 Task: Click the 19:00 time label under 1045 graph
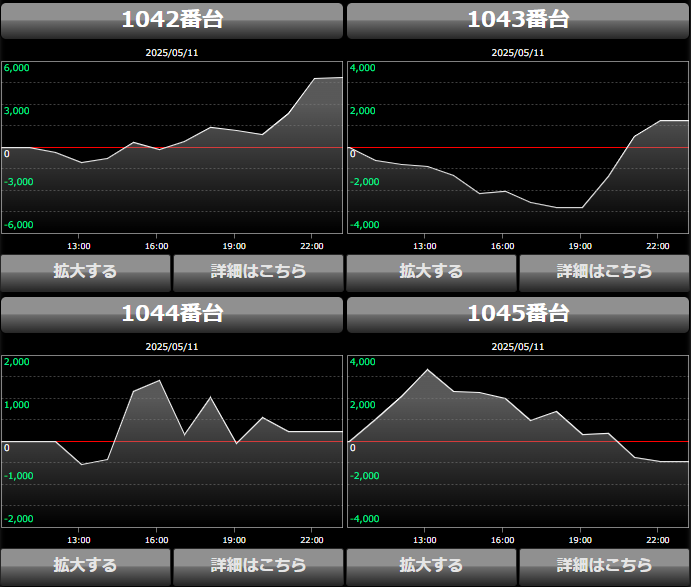(x=580, y=540)
